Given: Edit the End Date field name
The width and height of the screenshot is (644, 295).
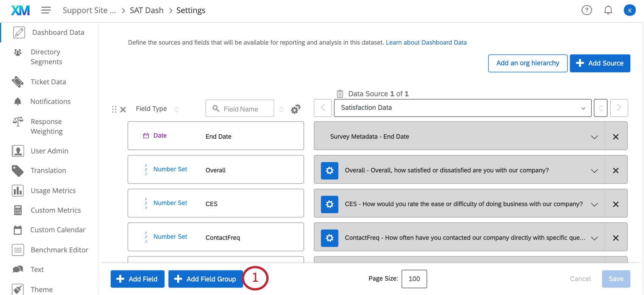Looking at the screenshot, I should click(219, 137).
